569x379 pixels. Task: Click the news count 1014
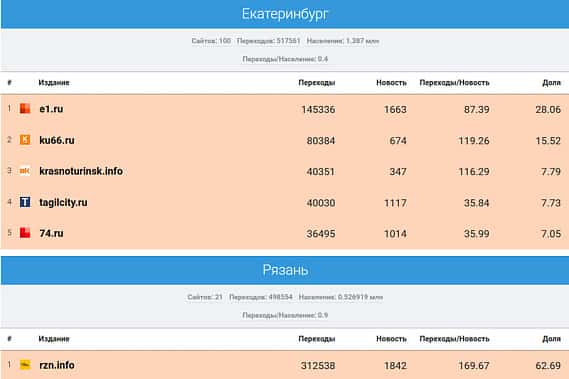click(x=395, y=233)
